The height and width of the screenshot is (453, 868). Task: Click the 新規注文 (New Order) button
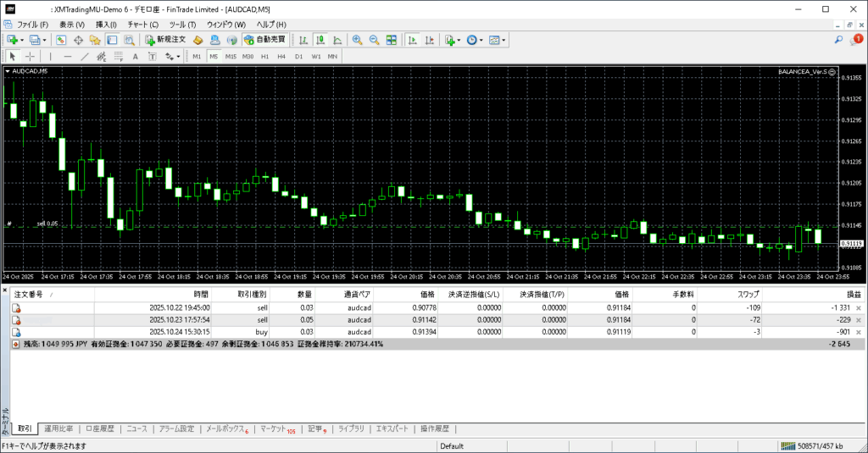164,40
